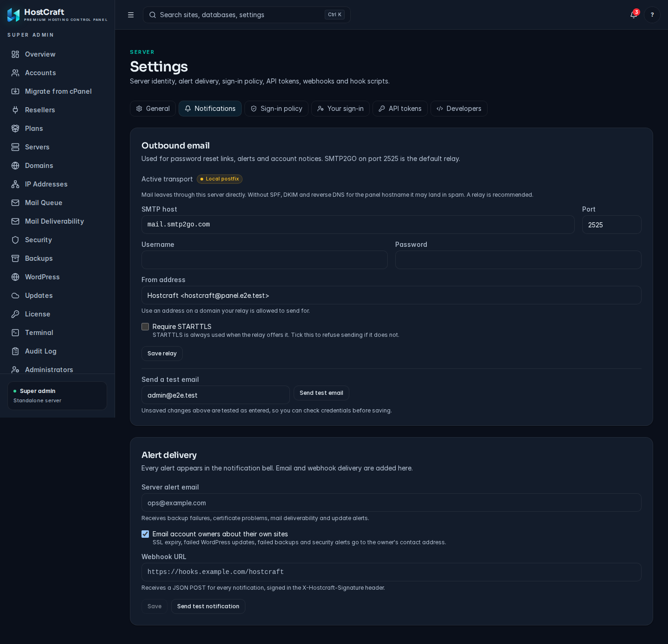Click the search magnifier icon
This screenshot has height=644, width=668.
point(152,15)
